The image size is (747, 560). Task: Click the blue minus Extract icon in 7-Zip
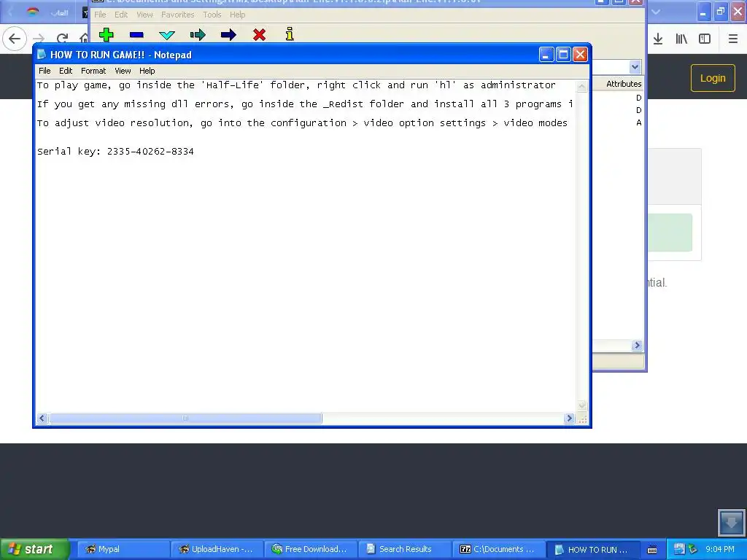(136, 35)
